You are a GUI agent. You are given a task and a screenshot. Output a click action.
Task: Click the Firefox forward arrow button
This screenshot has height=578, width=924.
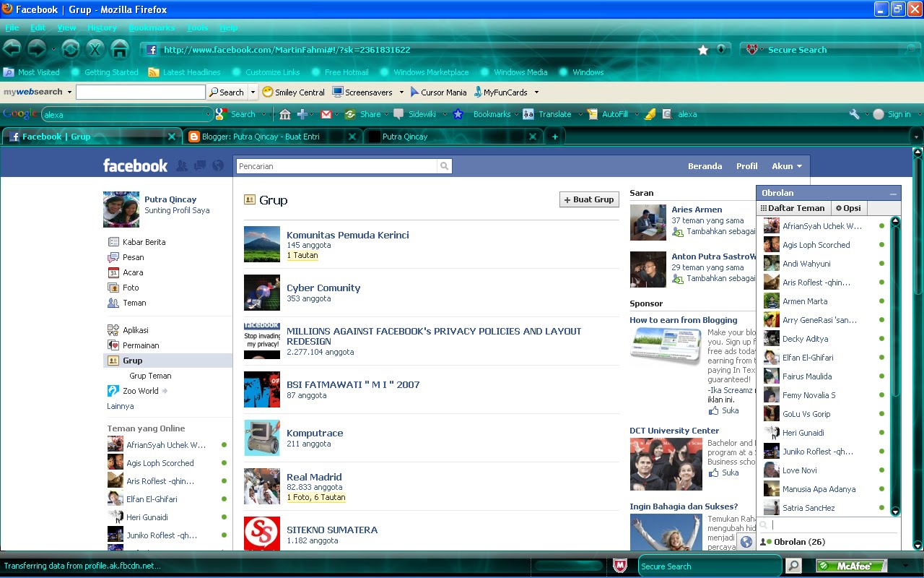pos(37,49)
